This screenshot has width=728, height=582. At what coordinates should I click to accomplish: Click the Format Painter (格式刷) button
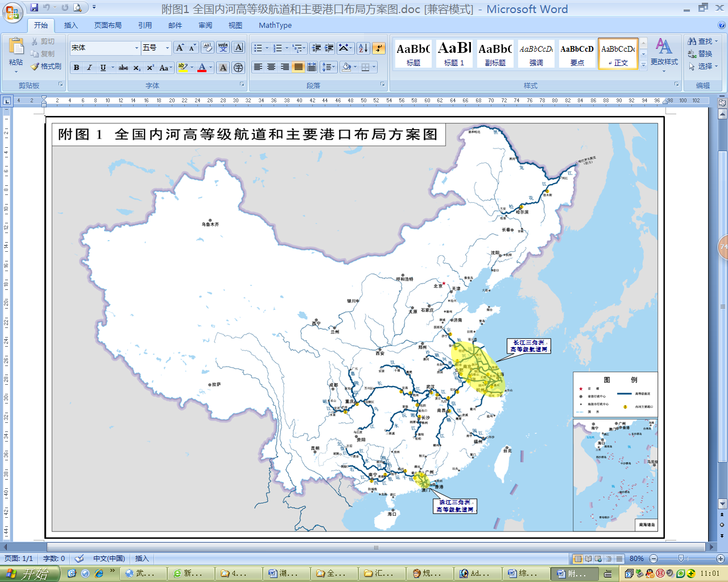(x=46, y=66)
